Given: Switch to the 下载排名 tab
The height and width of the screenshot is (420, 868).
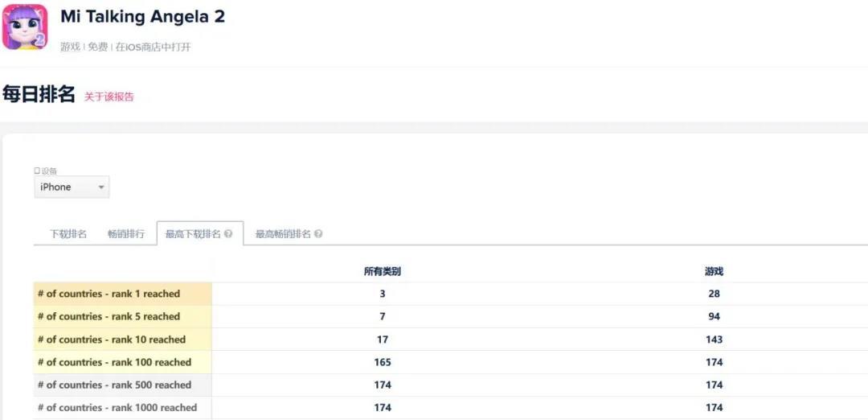Looking at the screenshot, I should pyautogui.click(x=68, y=234).
